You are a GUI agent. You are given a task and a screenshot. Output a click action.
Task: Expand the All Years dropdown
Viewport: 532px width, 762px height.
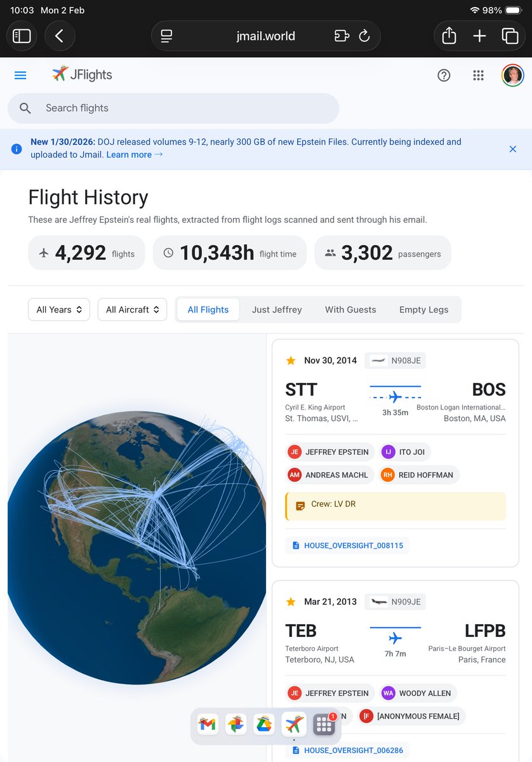click(x=59, y=309)
